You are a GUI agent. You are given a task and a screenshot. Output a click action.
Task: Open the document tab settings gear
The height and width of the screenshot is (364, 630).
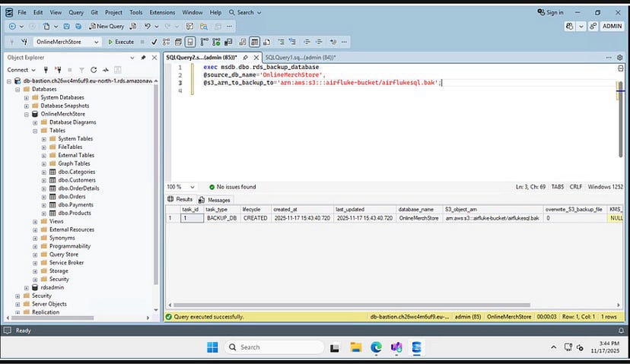click(620, 58)
